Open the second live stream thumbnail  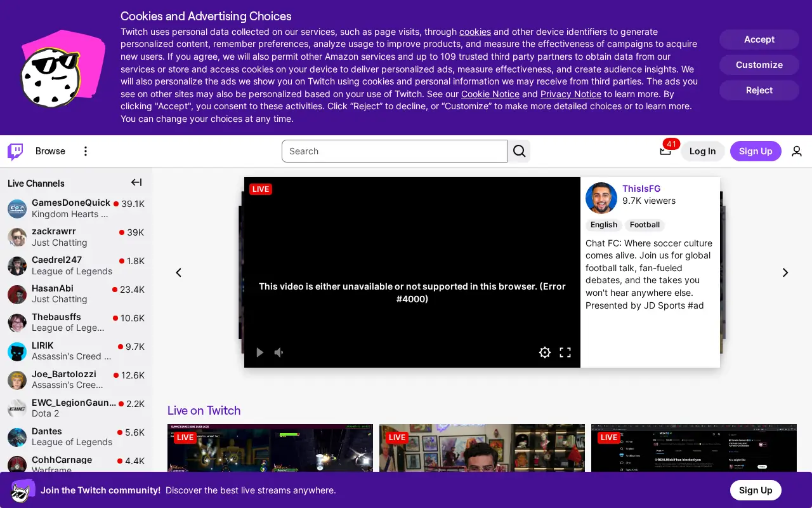(x=482, y=448)
